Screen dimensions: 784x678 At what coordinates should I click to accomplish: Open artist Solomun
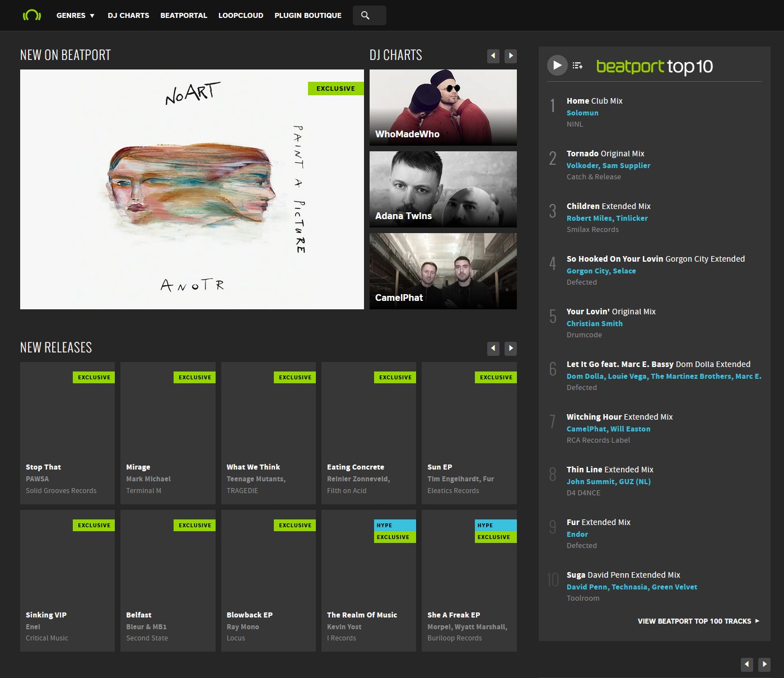(x=582, y=113)
